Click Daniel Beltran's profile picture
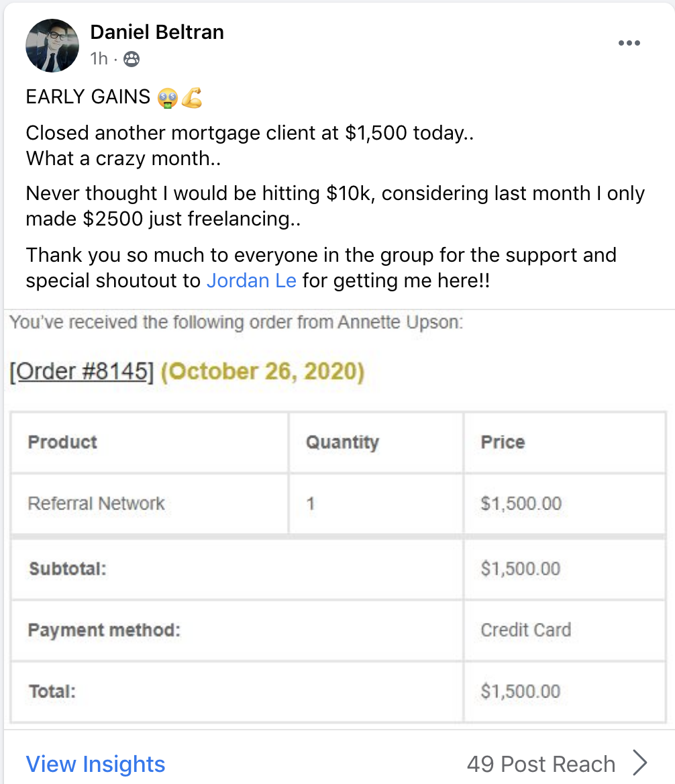This screenshot has height=784, width=675. [x=52, y=46]
